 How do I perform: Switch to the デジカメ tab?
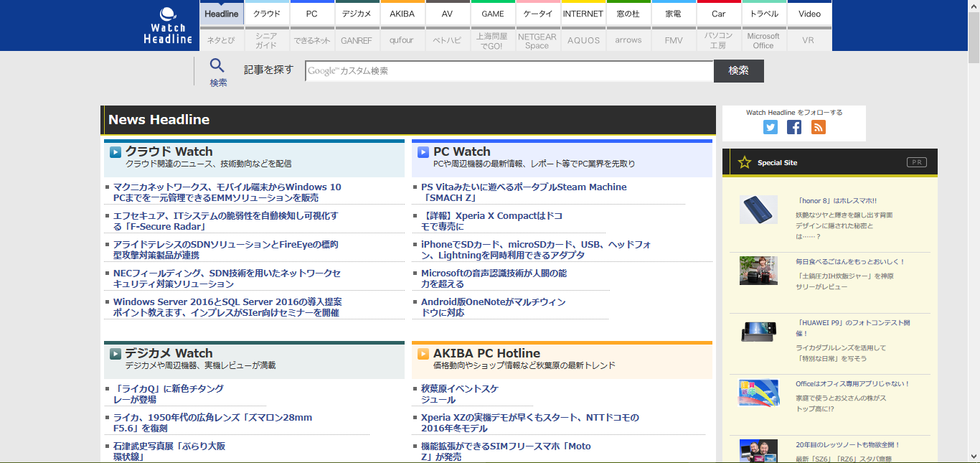(357, 14)
